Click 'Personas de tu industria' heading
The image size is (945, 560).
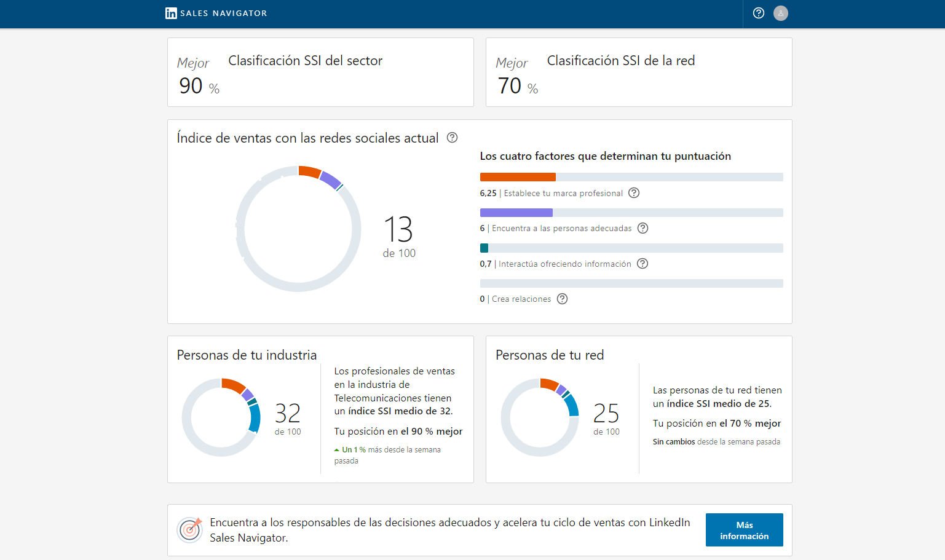pos(247,355)
